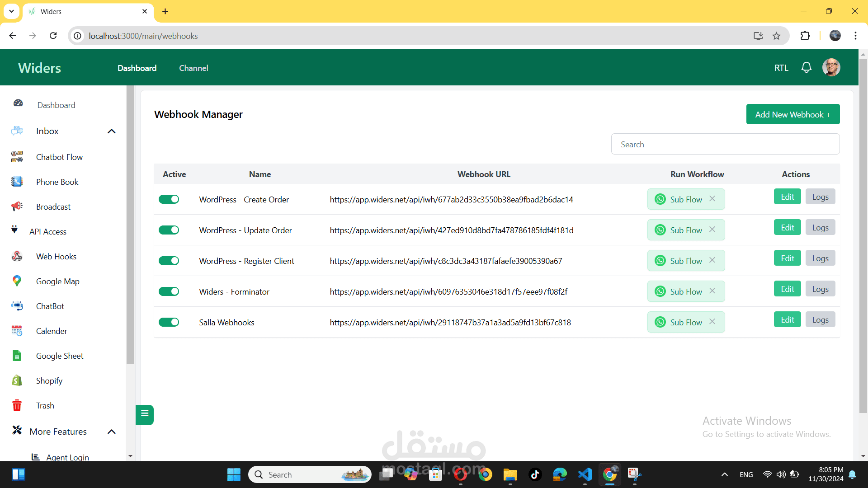Collapse the Inbox section chevron
This screenshot has width=868, height=488.
tap(112, 131)
